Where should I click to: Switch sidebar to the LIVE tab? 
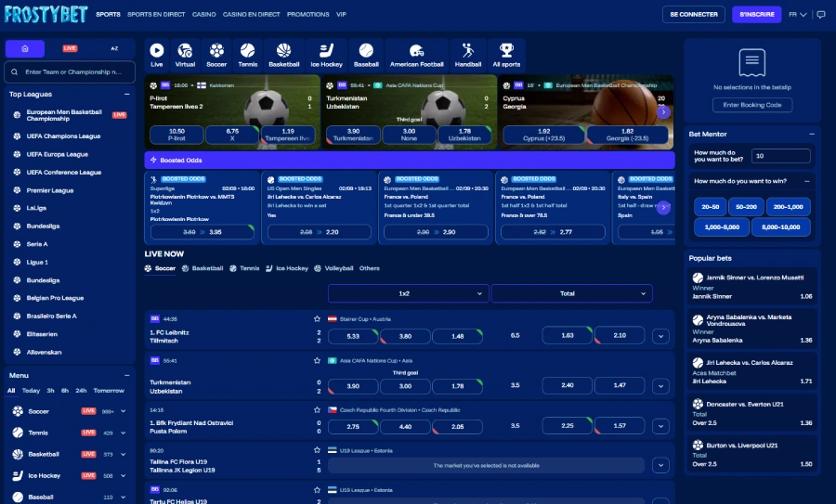point(70,48)
